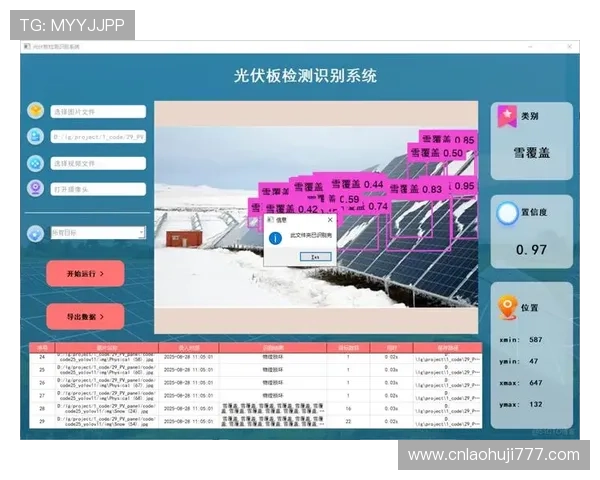Viewport: 600px width, 480px height.
Task: Click the film-reel video file icon
Action: (x=36, y=163)
